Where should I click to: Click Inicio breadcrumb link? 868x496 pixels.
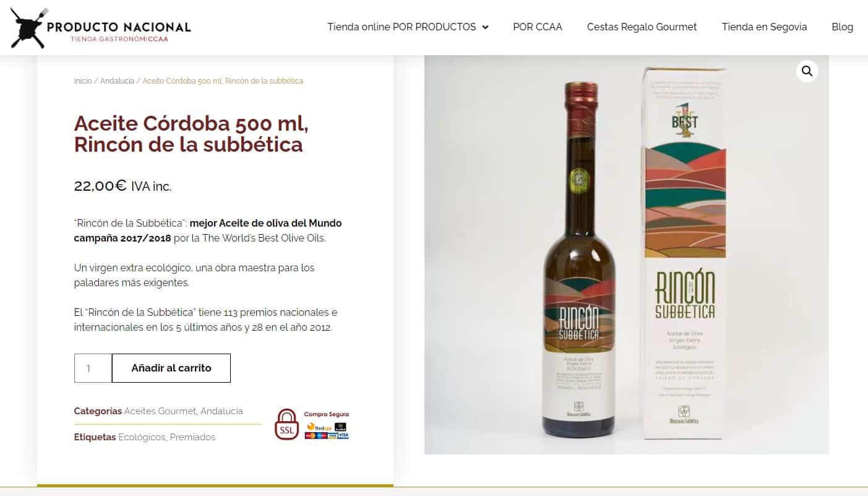tap(83, 81)
